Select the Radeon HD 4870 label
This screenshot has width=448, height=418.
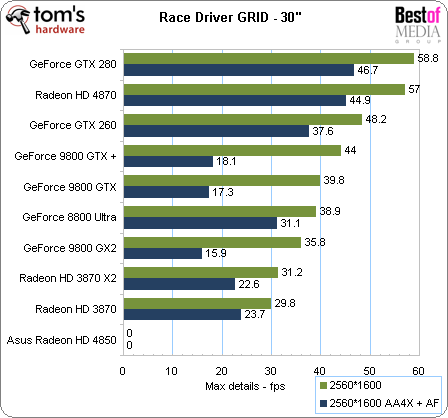[x=76, y=95]
